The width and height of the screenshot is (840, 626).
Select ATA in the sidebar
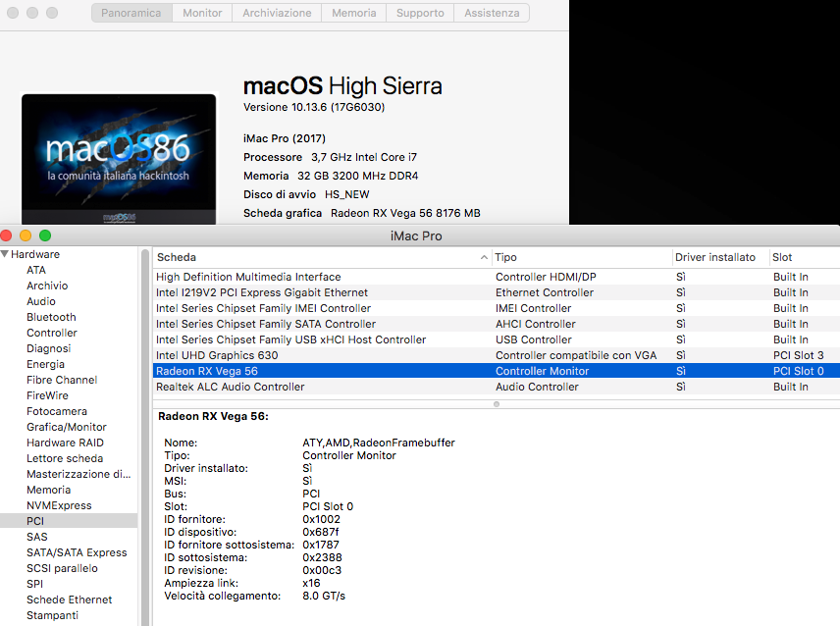click(36, 270)
